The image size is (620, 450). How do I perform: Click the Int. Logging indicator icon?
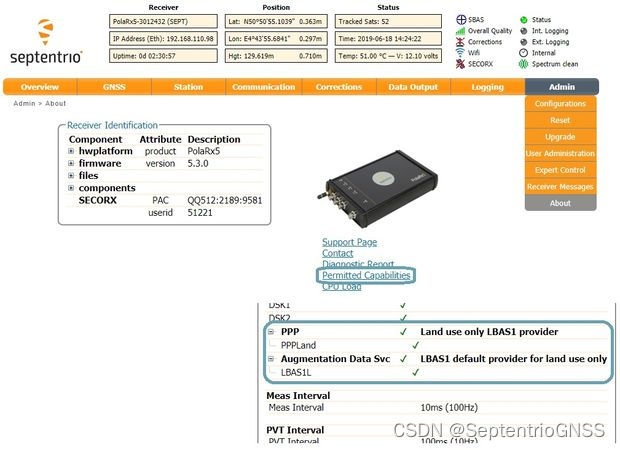pos(524,31)
